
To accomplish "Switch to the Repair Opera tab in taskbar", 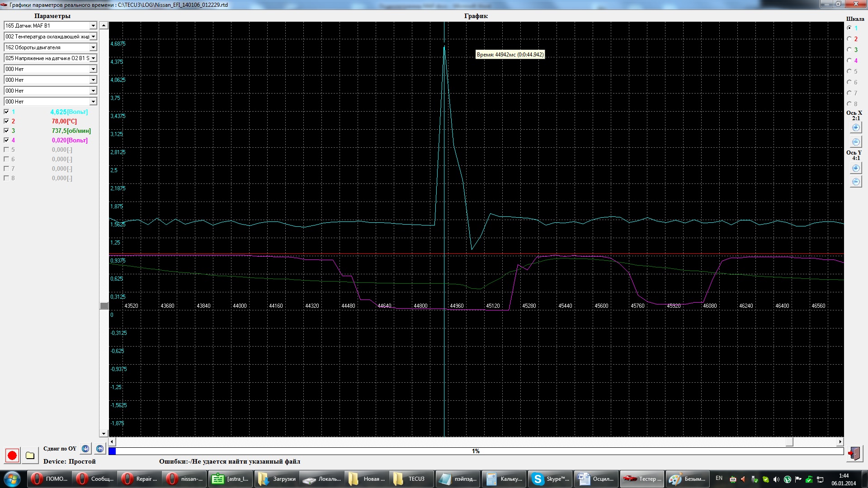I will click(140, 479).
